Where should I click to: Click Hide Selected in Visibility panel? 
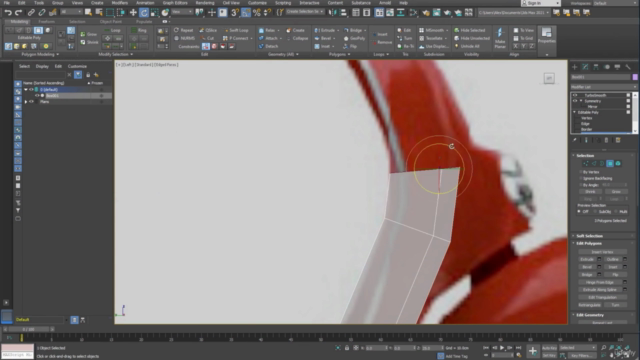click(x=469, y=30)
